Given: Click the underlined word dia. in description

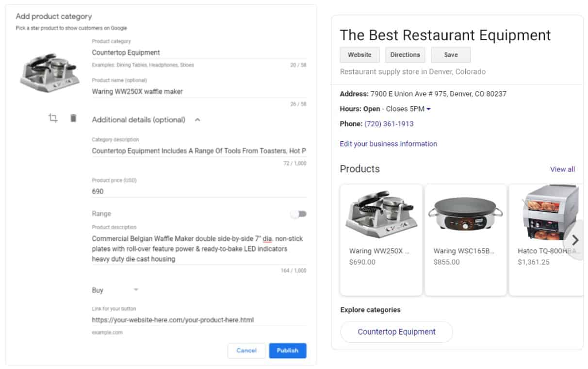Looking at the screenshot, I should pyautogui.click(x=267, y=238).
